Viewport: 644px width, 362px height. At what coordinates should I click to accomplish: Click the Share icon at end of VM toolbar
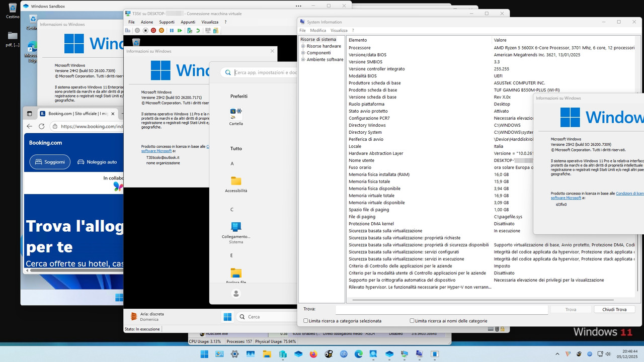pyautogui.click(x=216, y=31)
